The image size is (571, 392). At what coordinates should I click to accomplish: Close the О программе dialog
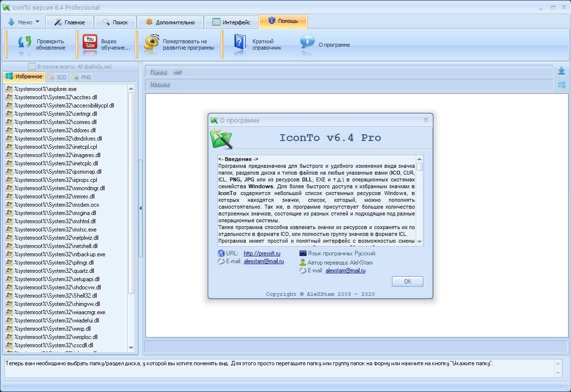pos(426,120)
